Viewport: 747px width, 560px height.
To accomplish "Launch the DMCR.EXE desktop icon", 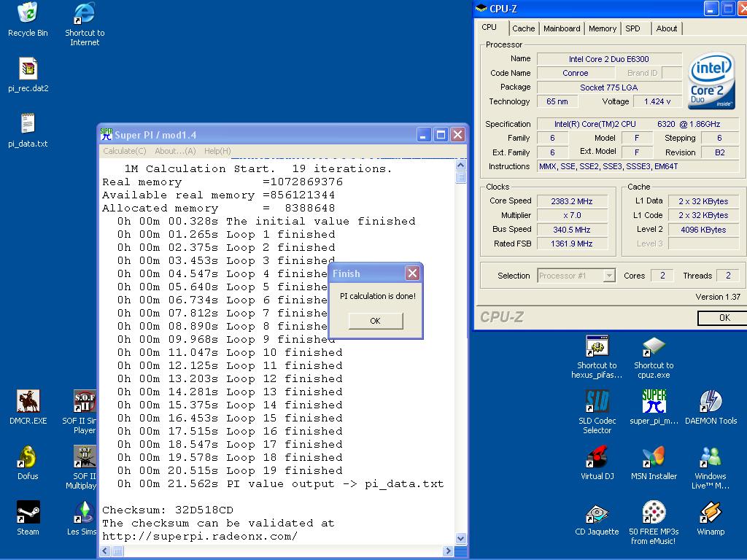I will [x=28, y=407].
